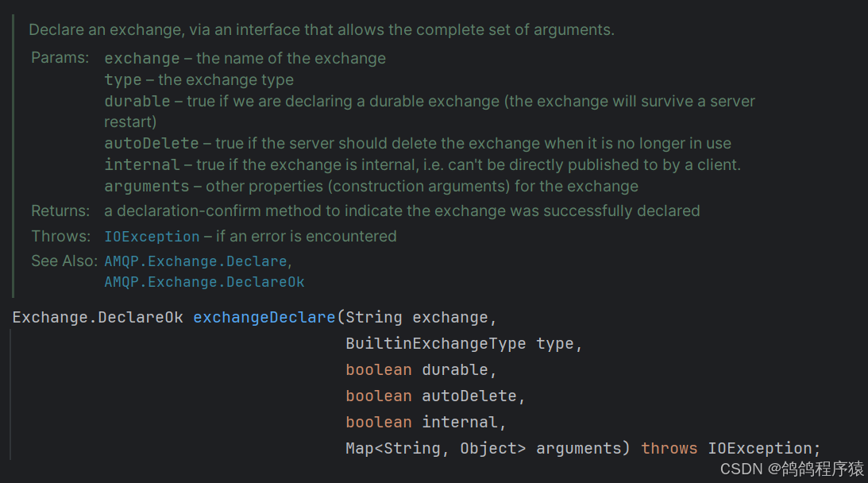This screenshot has height=483, width=868.
Task: Click 'internal' param name in Javadoc
Action: [141, 164]
